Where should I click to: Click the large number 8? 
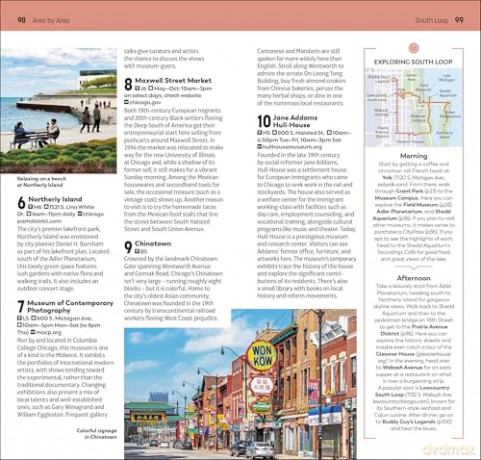128,84
